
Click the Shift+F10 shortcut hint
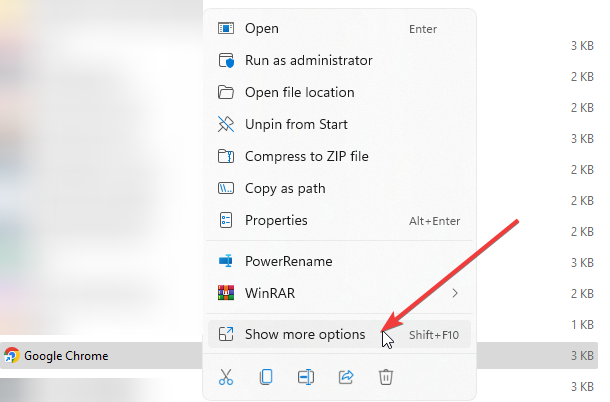tap(434, 335)
